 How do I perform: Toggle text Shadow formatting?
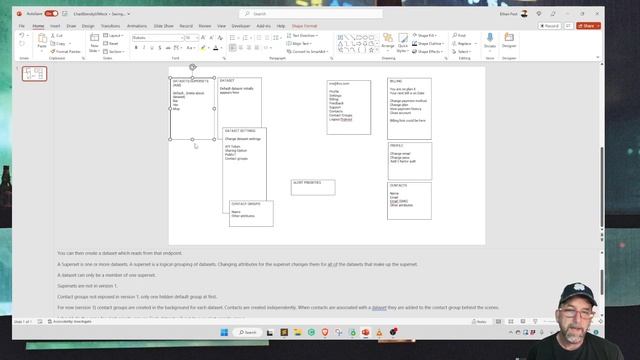pos(160,48)
